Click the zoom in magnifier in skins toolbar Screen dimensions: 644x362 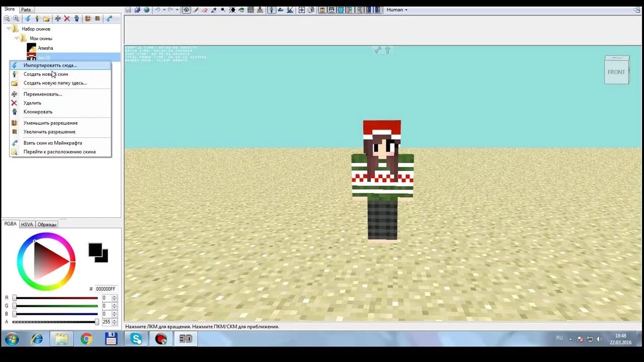[16, 19]
